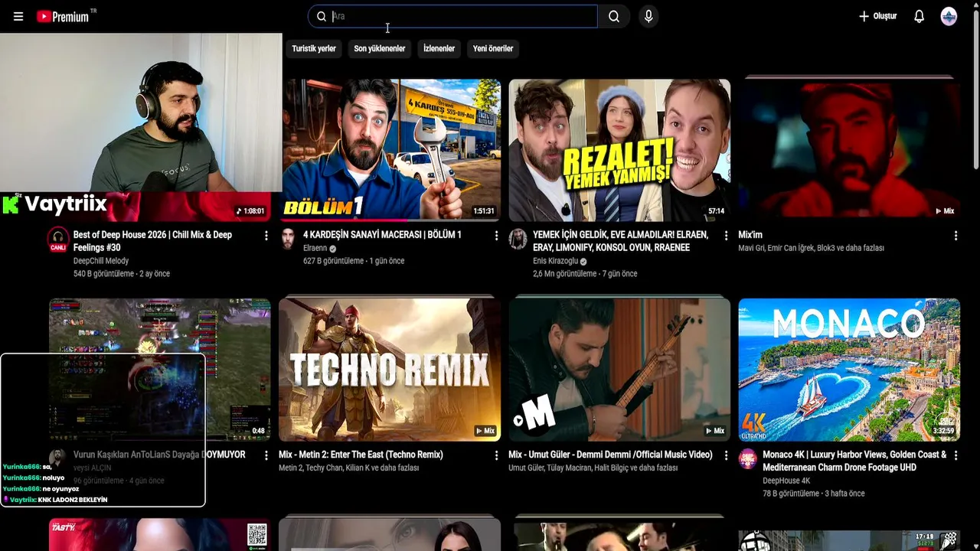Click DeepHouse 4K channel name
The width and height of the screenshot is (980, 551).
(x=786, y=481)
